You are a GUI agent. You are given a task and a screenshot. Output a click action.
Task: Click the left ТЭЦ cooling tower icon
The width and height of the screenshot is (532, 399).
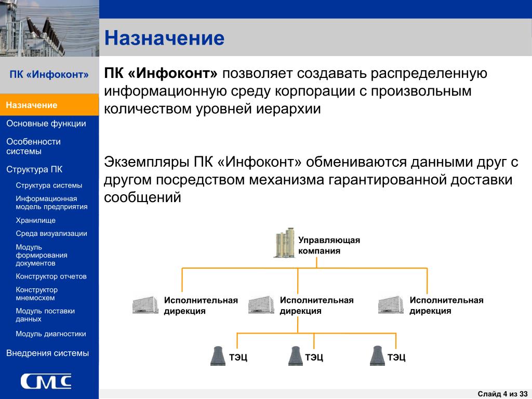(218, 356)
